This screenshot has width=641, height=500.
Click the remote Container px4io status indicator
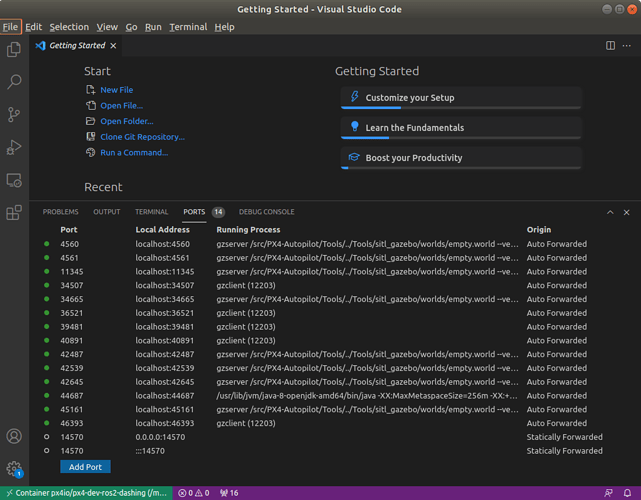(86, 493)
